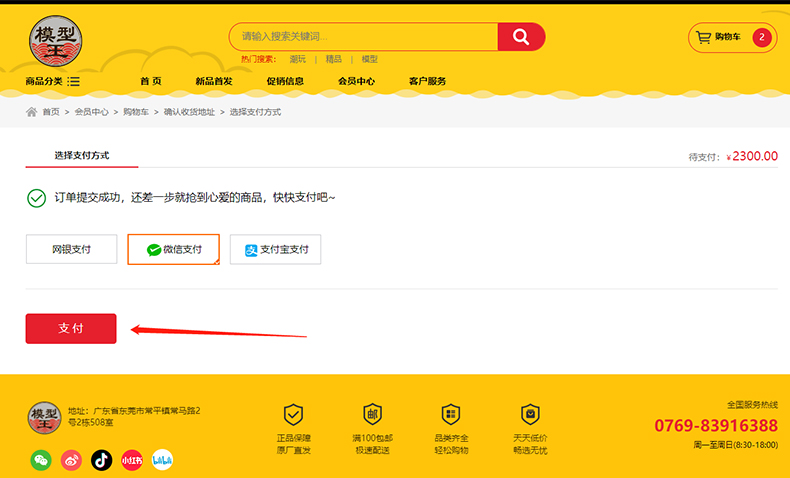Click into the search keyword field

coord(364,37)
